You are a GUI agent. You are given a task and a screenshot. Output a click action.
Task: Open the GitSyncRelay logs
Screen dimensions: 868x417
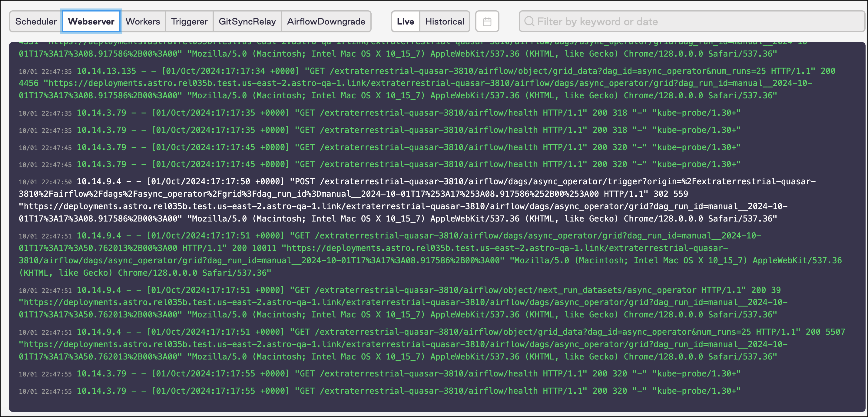pos(247,21)
